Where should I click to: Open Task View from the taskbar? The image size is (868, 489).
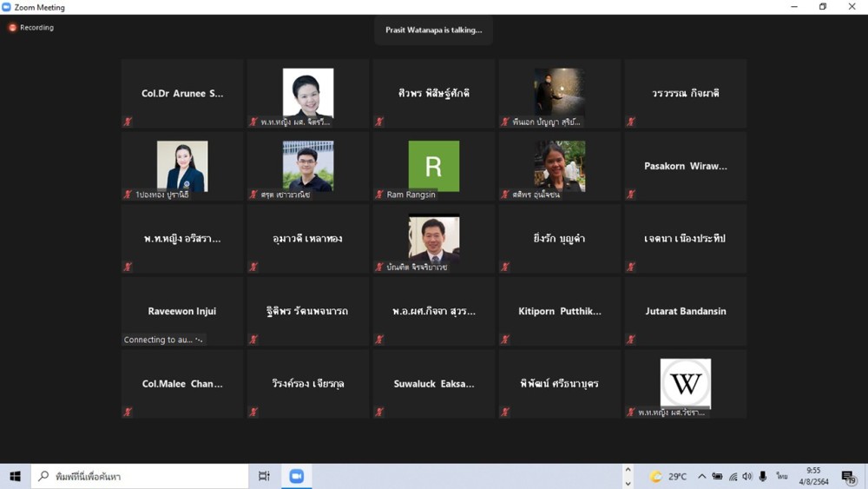[x=264, y=476]
